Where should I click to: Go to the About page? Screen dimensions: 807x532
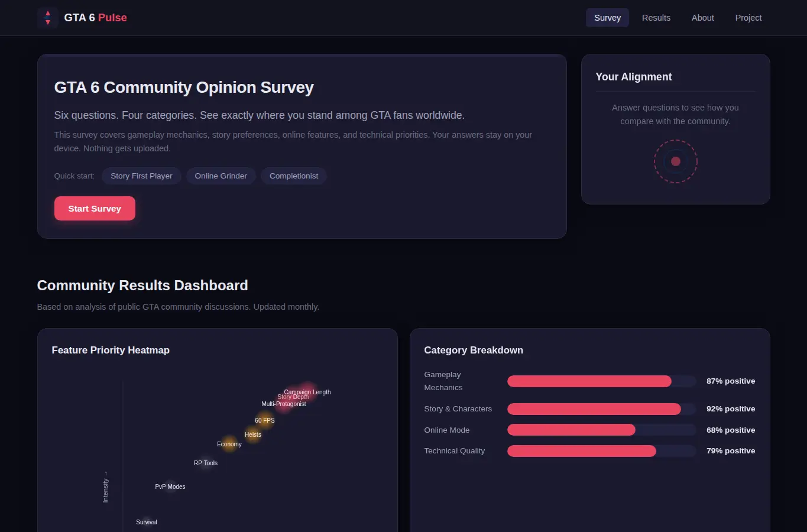(703, 18)
